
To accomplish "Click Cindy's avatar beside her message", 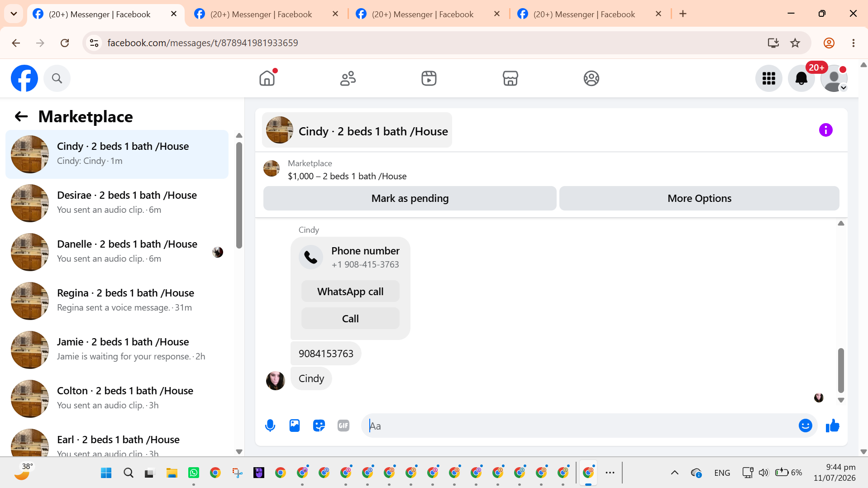I will 275,381.
